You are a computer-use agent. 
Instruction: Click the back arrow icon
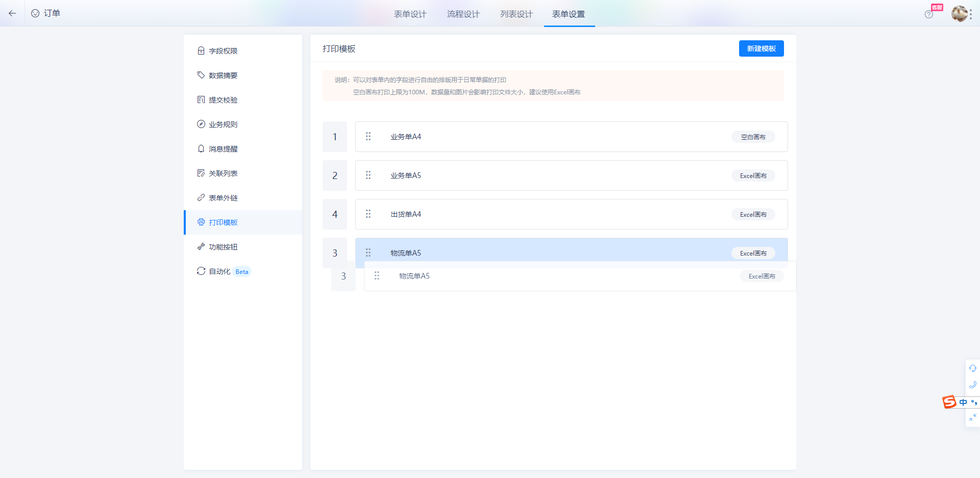tap(12, 13)
